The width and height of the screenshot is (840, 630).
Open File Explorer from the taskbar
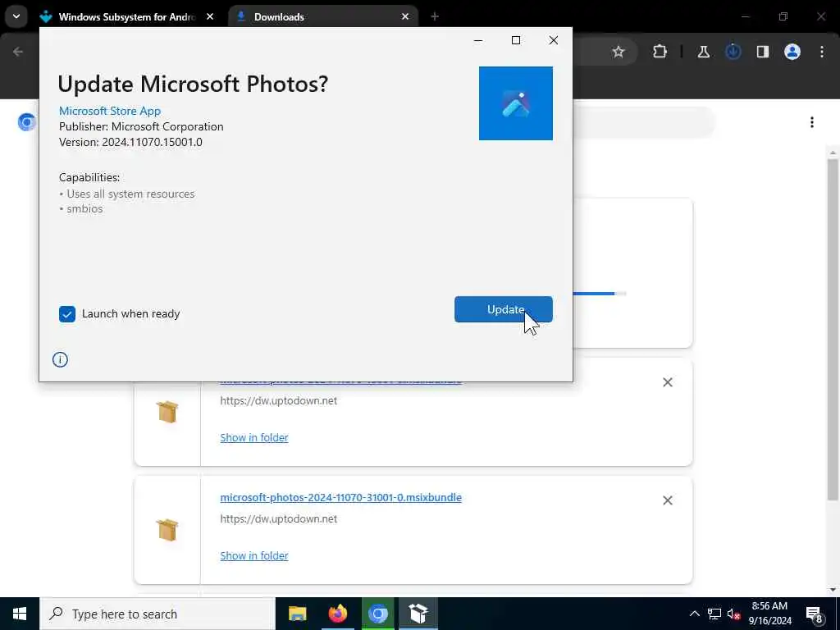click(x=297, y=614)
